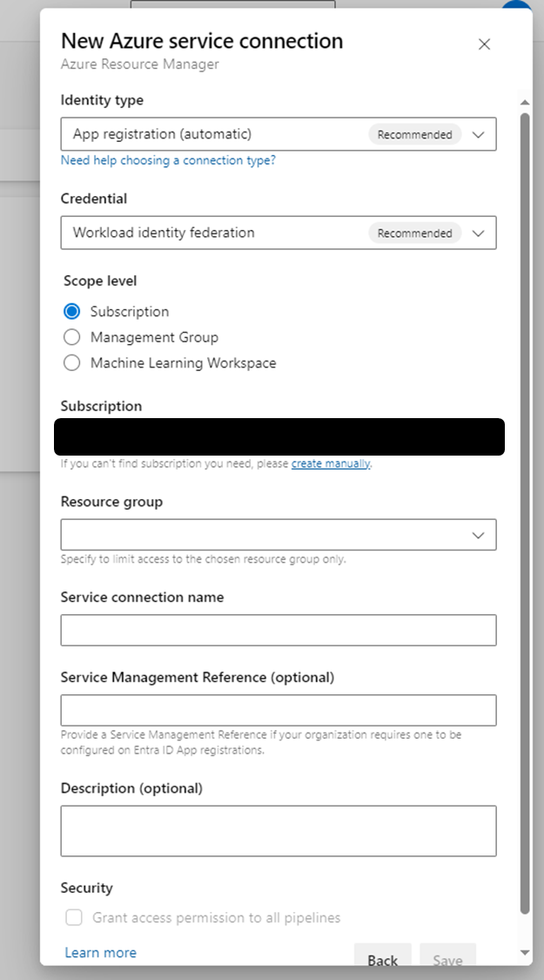Enable grant access permission to all pipelines

[x=74, y=917]
